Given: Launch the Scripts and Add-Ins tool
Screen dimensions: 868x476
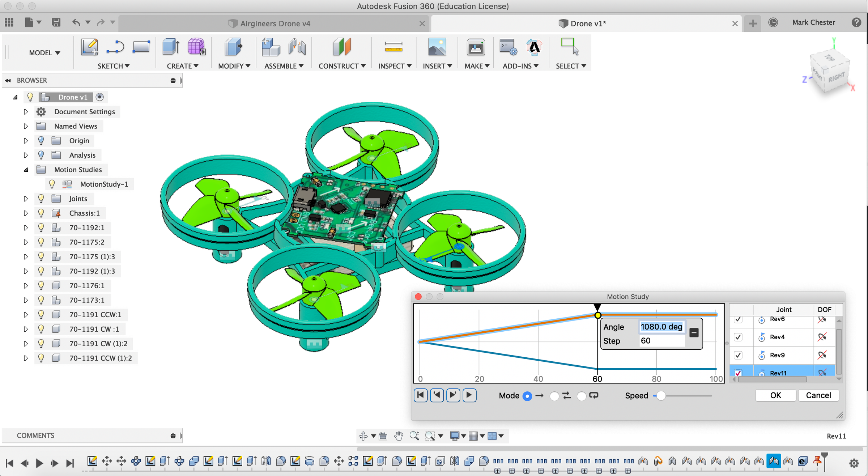Looking at the screenshot, I should tap(507, 47).
